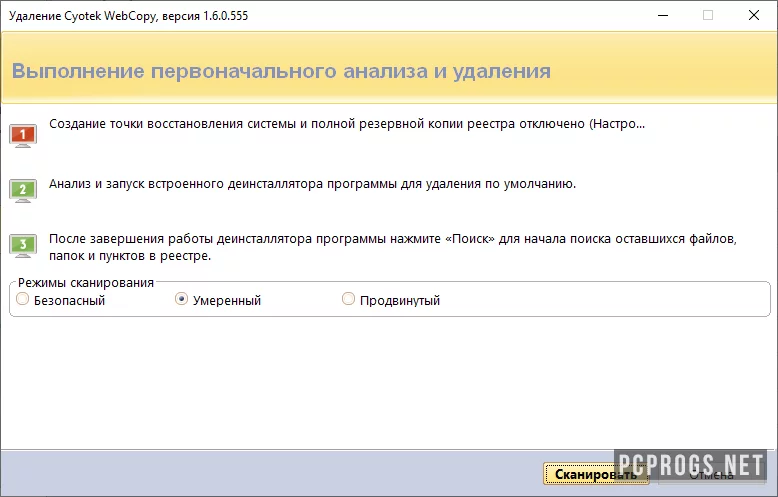The width and height of the screenshot is (778, 497).
Task: Click the green step 3 monitor icon
Action: (23, 246)
